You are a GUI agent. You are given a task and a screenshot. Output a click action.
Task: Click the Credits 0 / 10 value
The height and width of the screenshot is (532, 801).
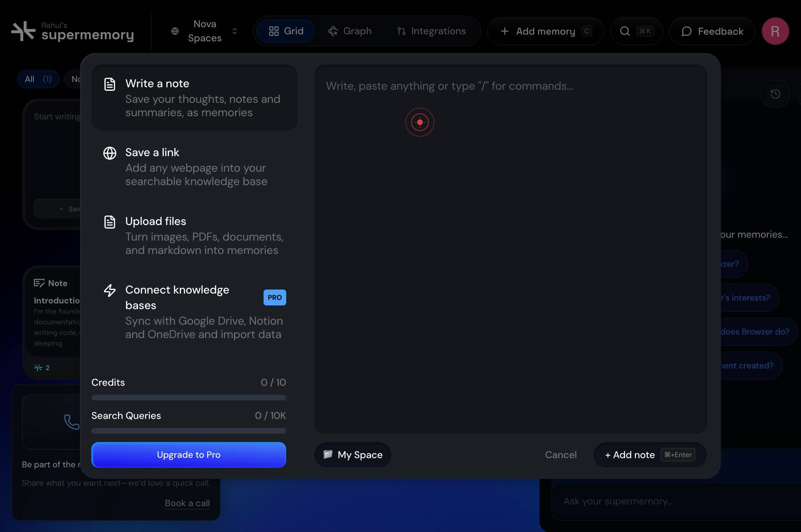click(273, 382)
